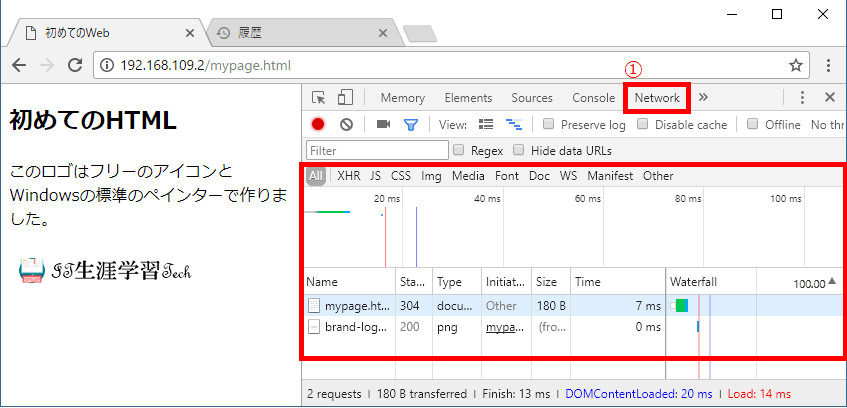Click the brand-logo image file icon
This screenshot has height=408, width=847.
pos(314,327)
